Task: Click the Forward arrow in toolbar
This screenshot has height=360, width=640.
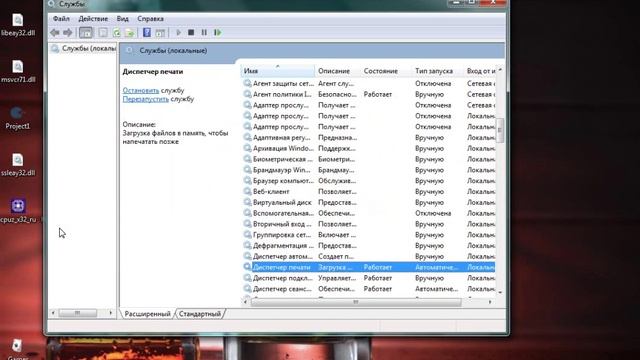Action: (68, 33)
